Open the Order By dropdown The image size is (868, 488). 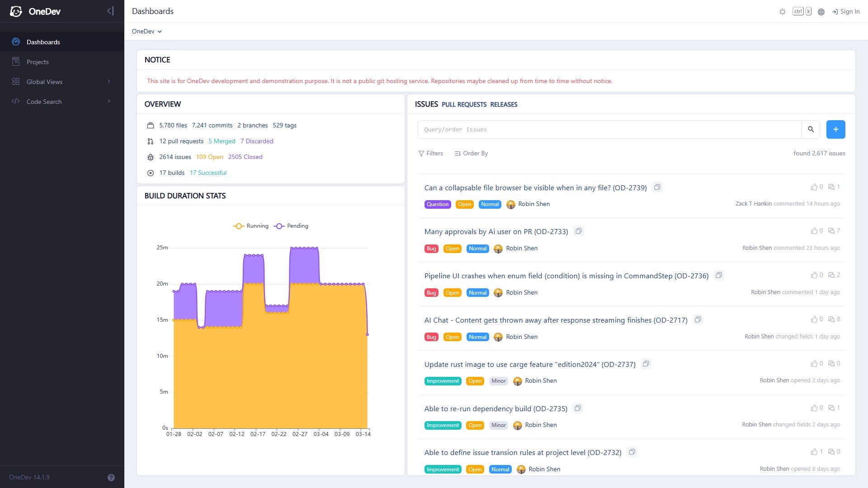click(x=471, y=153)
